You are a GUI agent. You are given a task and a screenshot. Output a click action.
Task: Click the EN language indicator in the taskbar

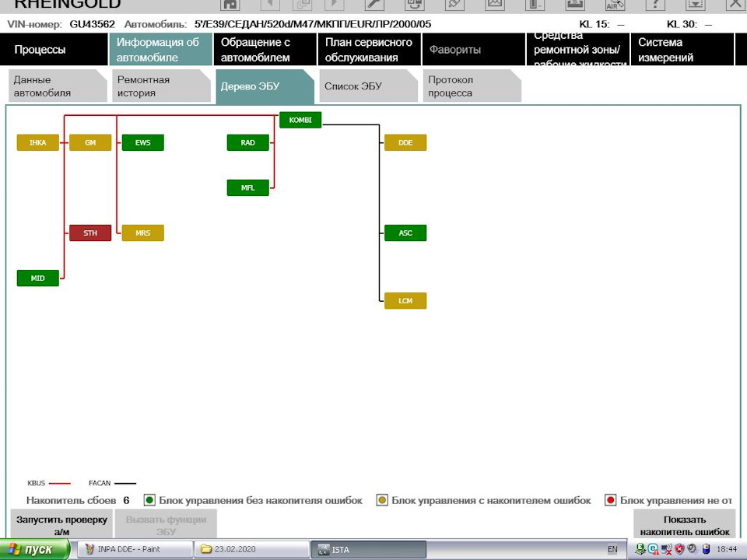(612, 550)
